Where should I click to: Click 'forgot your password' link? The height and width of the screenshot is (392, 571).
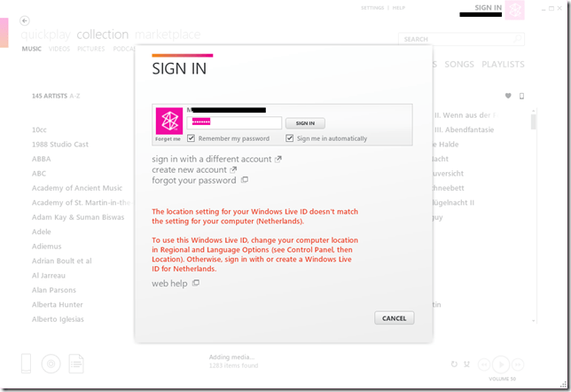tap(194, 180)
